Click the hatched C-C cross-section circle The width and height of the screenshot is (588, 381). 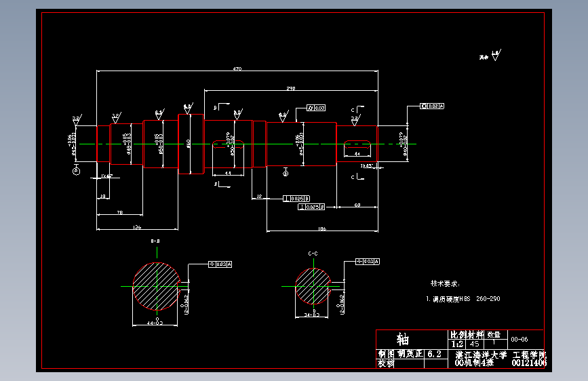coord(313,286)
